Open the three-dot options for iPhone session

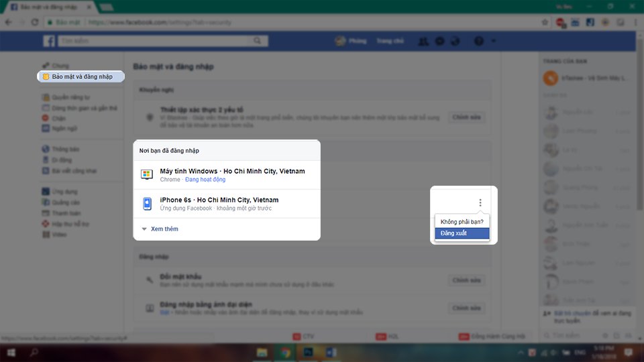coord(480,202)
